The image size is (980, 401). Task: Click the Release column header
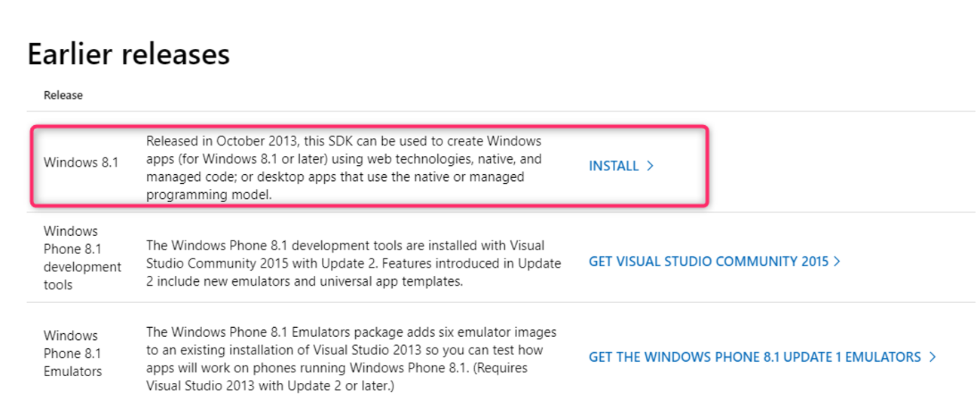63,95
